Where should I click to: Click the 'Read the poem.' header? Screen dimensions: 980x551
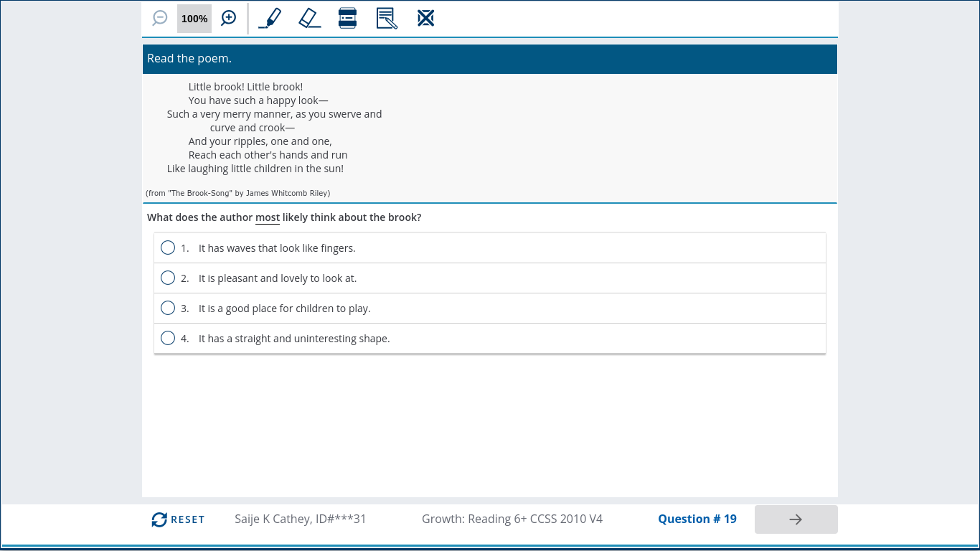(x=490, y=59)
